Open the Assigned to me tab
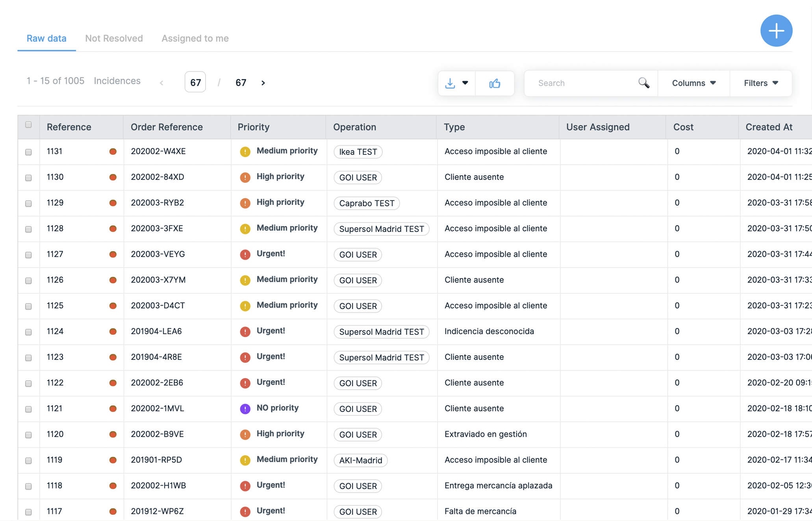 (195, 38)
